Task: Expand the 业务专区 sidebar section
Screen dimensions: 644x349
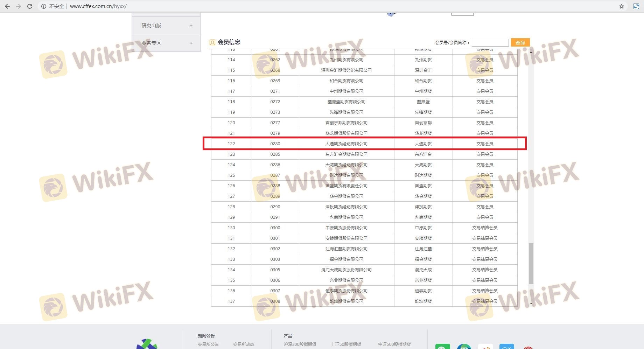Action: (x=191, y=43)
